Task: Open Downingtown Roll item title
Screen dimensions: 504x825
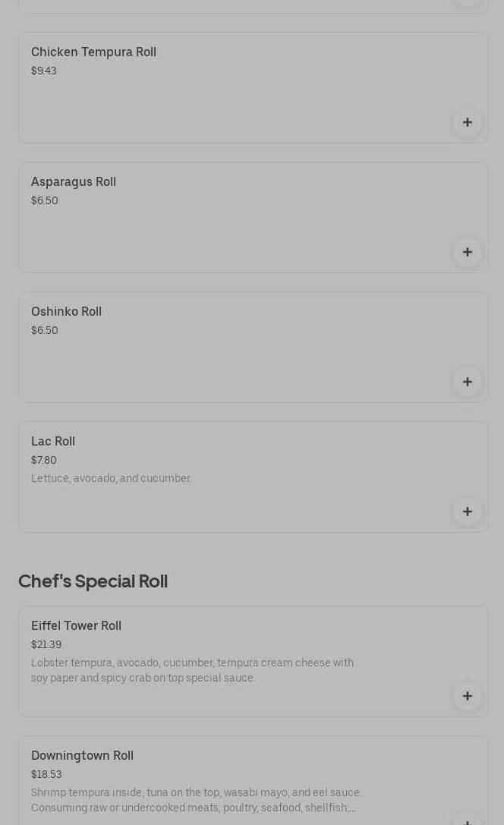Action: (82, 756)
